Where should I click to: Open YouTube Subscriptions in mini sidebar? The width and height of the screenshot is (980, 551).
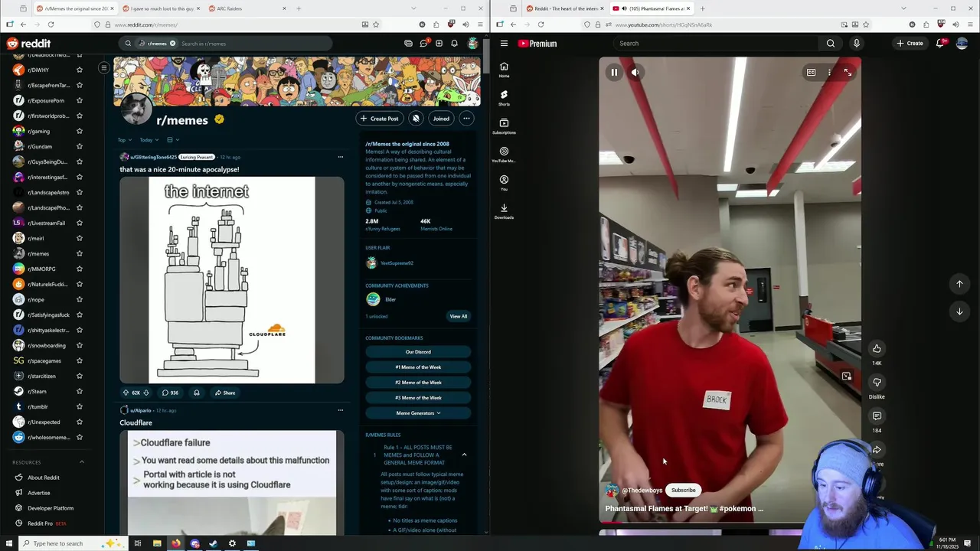504,126
